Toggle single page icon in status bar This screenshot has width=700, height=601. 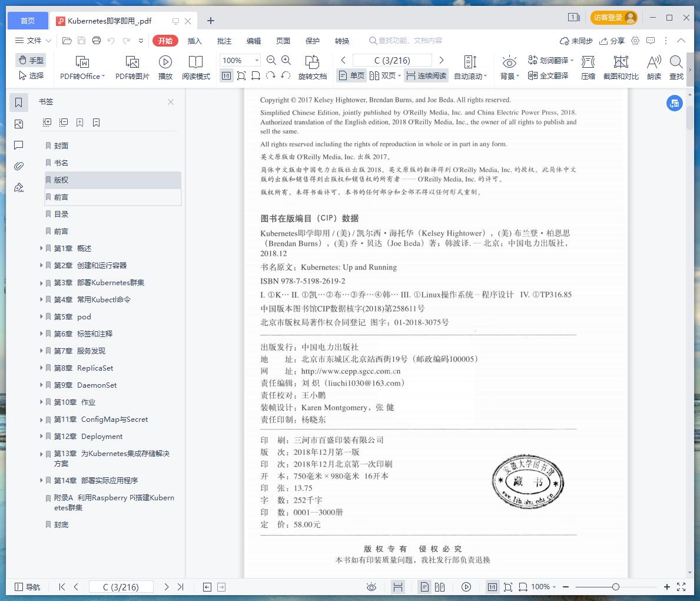424,587
